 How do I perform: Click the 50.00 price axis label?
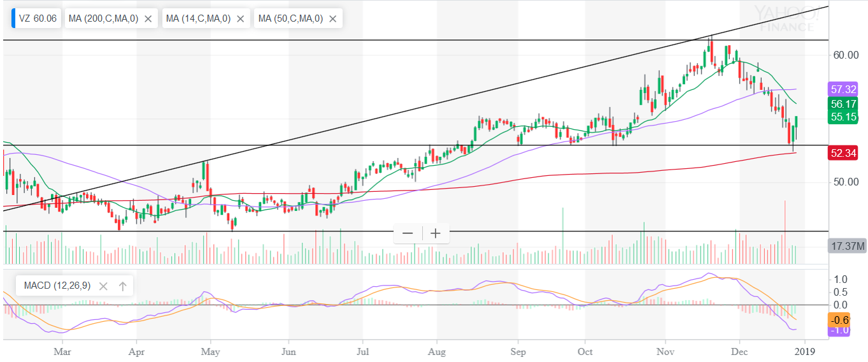845,182
